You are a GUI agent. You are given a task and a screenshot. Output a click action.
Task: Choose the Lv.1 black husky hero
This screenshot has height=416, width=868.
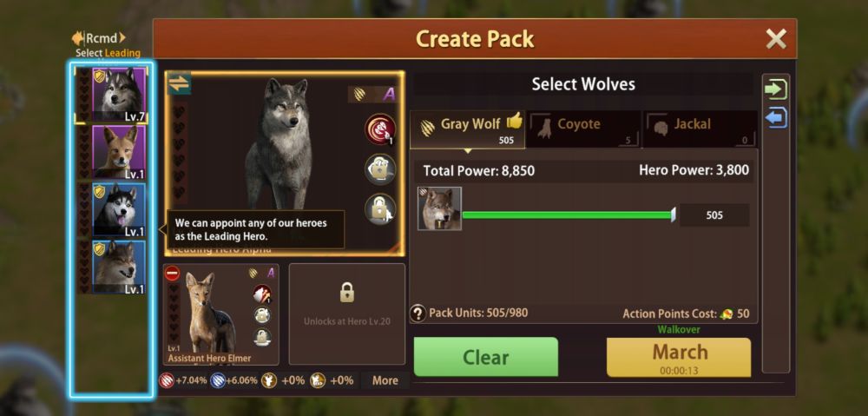pyautogui.click(x=118, y=209)
